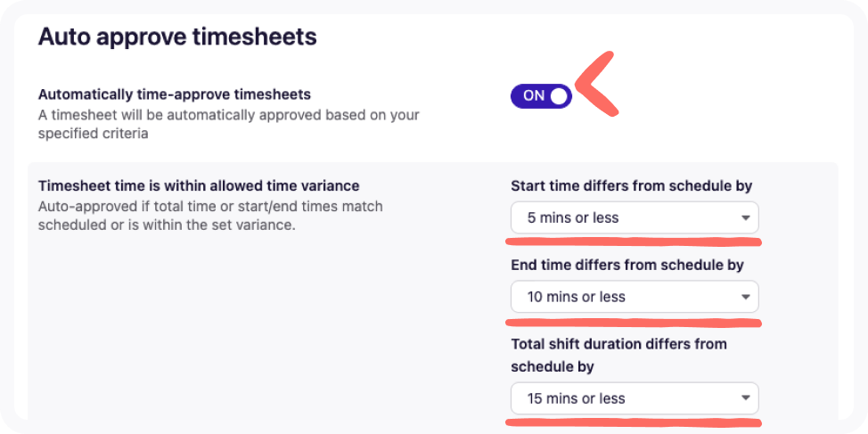Click the Automatically time-approve timesheets label
This screenshot has height=434, width=868.
point(174,94)
